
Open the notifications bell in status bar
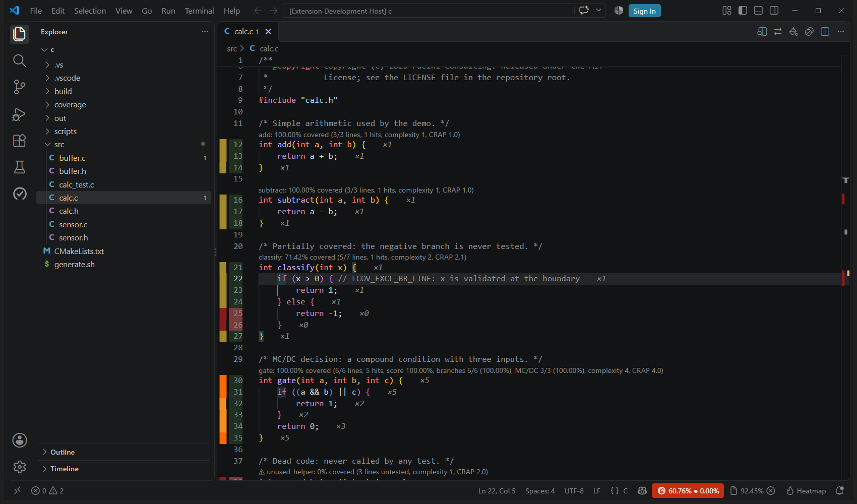(840, 490)
